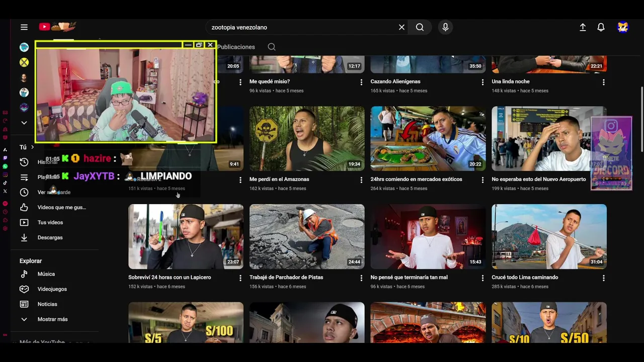
Task: Open the yellow X subscription channel avatar
Action: pyautogui.click(x=24, y=62)
